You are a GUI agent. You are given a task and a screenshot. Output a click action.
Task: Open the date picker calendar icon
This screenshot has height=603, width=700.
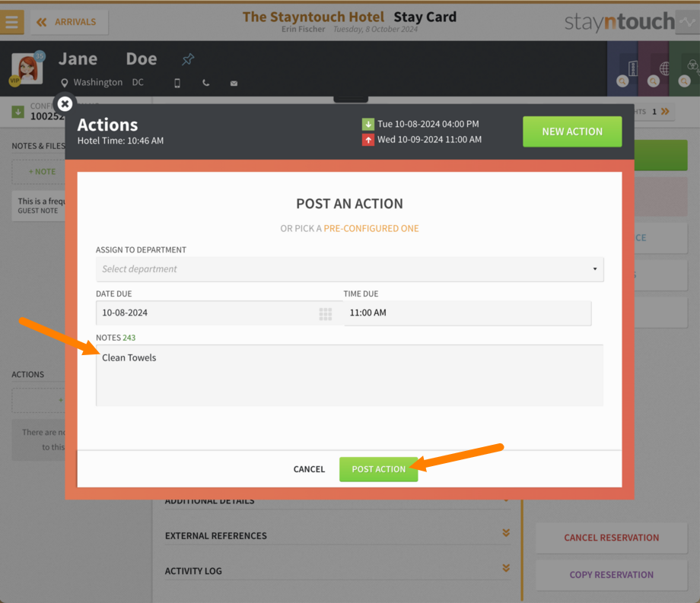[326, 314]
